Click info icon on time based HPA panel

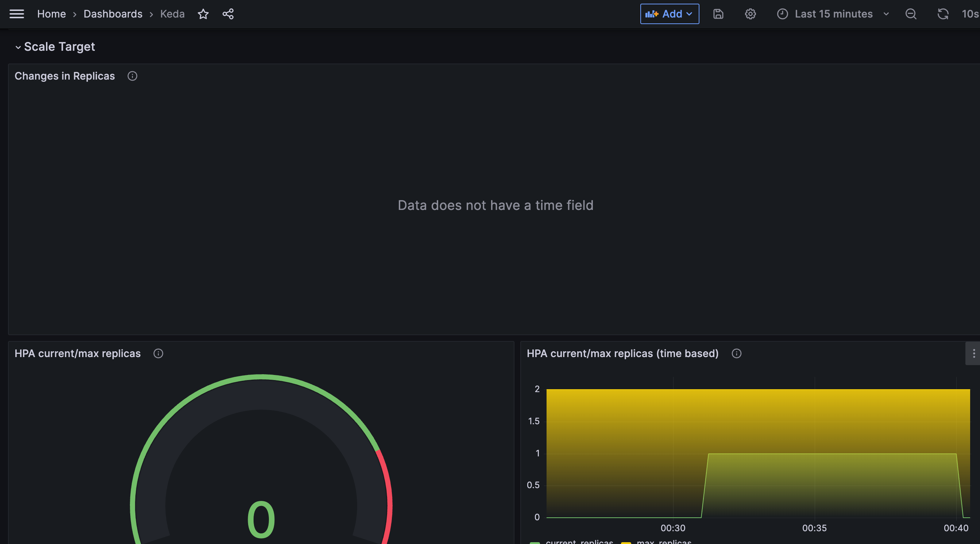[x=736, y=354]
